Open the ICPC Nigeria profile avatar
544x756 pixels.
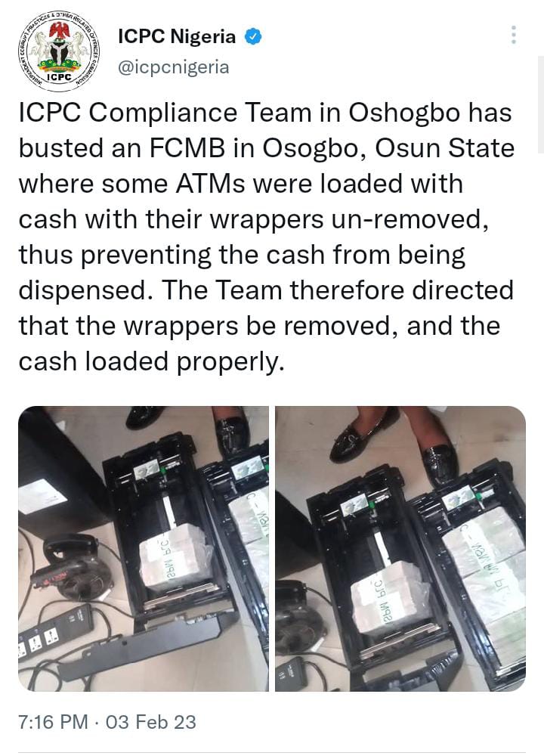point(59,51)
